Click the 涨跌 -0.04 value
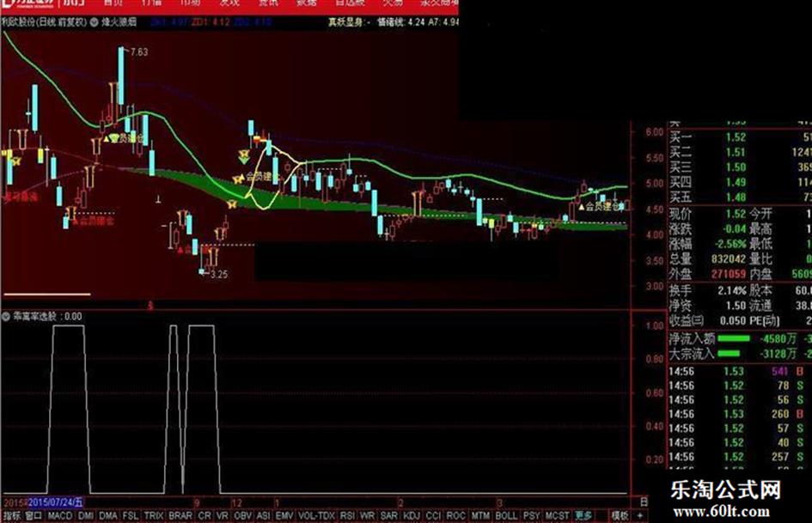The image size is (812, 523). click(x=735, y=229)
